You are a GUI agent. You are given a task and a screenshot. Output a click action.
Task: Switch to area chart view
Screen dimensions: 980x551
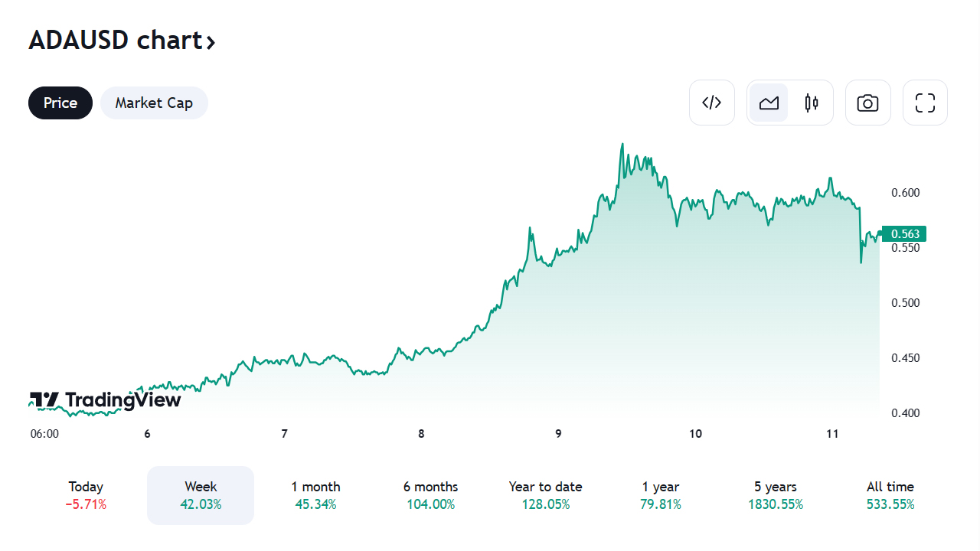[x=769, y=103]
